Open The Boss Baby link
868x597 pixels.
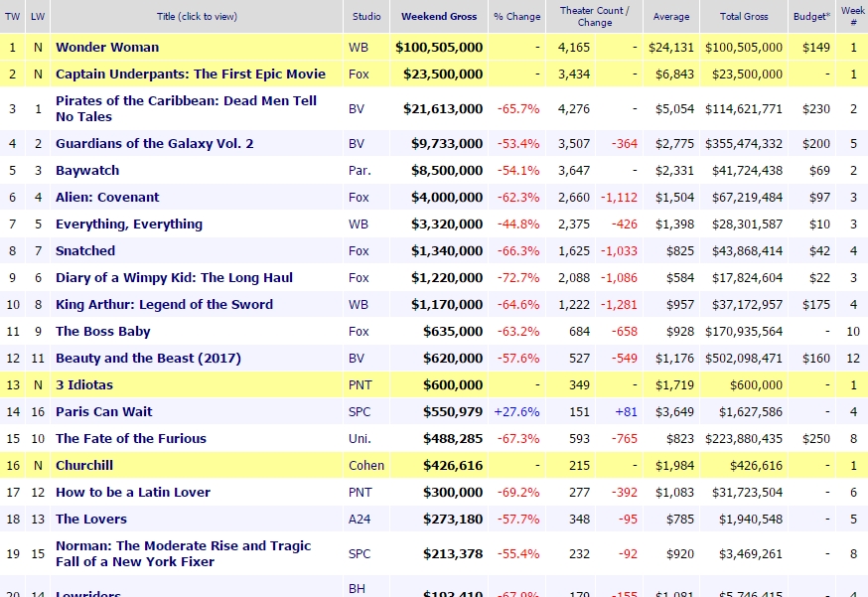point(103,331)
